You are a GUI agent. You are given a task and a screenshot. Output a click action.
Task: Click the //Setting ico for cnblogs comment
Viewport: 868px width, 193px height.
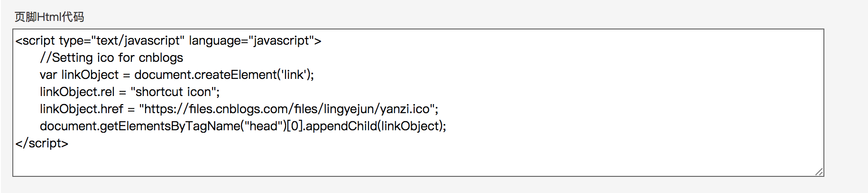pyautogui.click(x=111, y=58)
